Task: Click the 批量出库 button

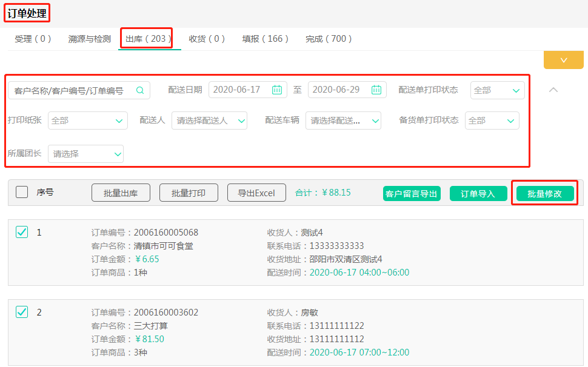Action: [x=121, y=193]
